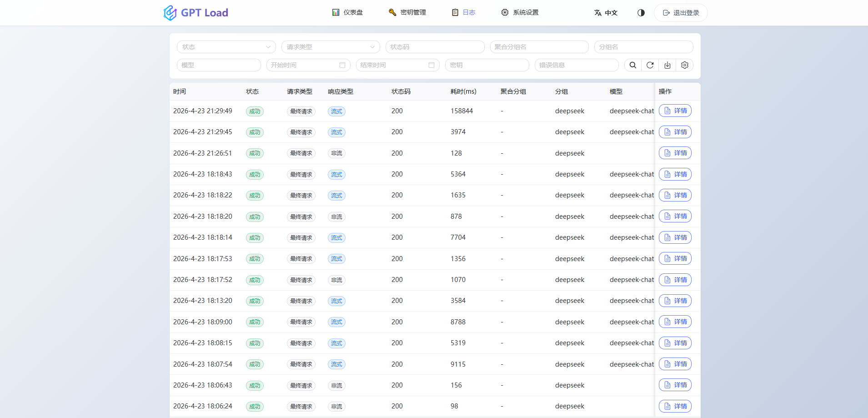868x418 pixels.
Task: Expand the 请求类型 filter dropdown
Action: (331, 47)
